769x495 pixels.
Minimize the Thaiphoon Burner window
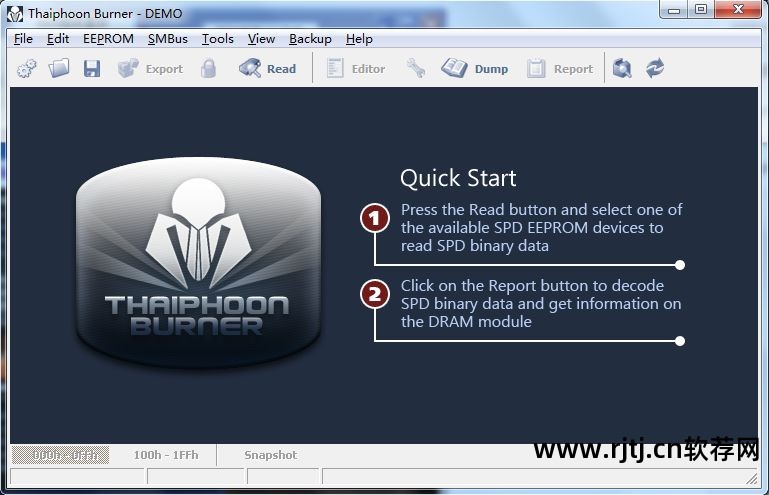click(x=674, y=9)
